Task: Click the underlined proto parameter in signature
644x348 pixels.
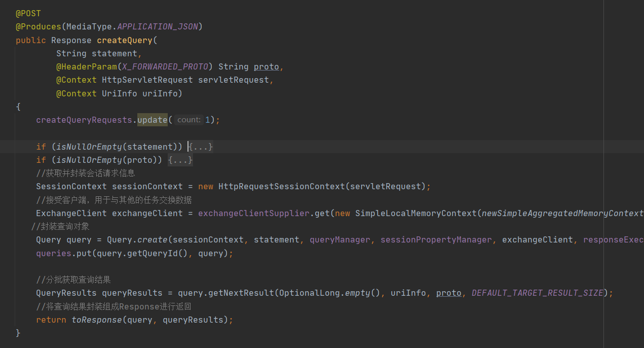Action: click(x=267, y=67)
